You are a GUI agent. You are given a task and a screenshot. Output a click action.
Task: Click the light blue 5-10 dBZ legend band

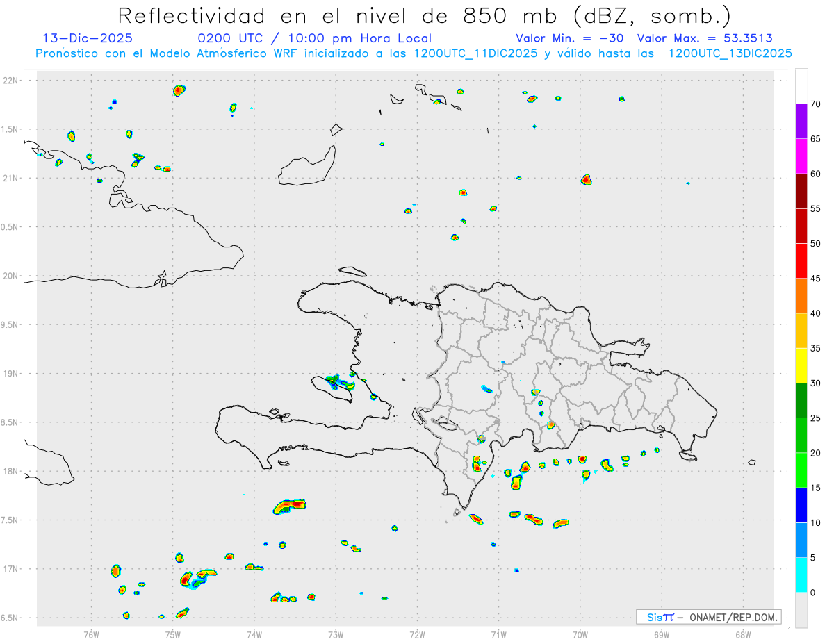[801, 540]
